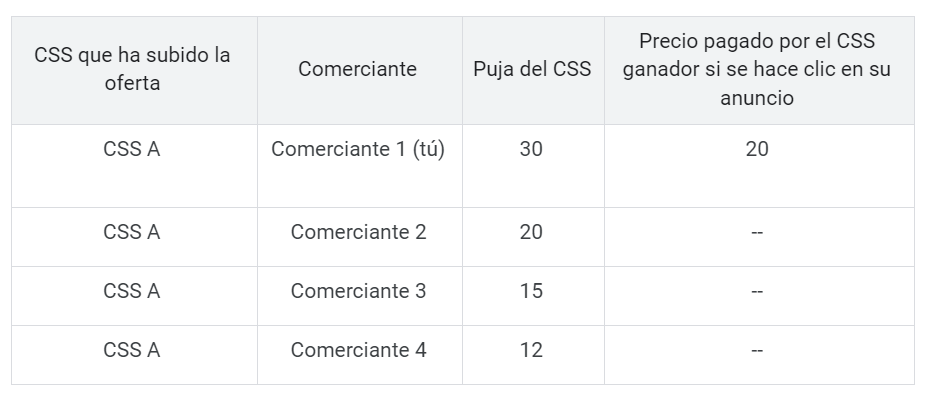Select the 'Comerciante' column header
The width and height of the screenshot is (927, 399).
pos(357,69)
